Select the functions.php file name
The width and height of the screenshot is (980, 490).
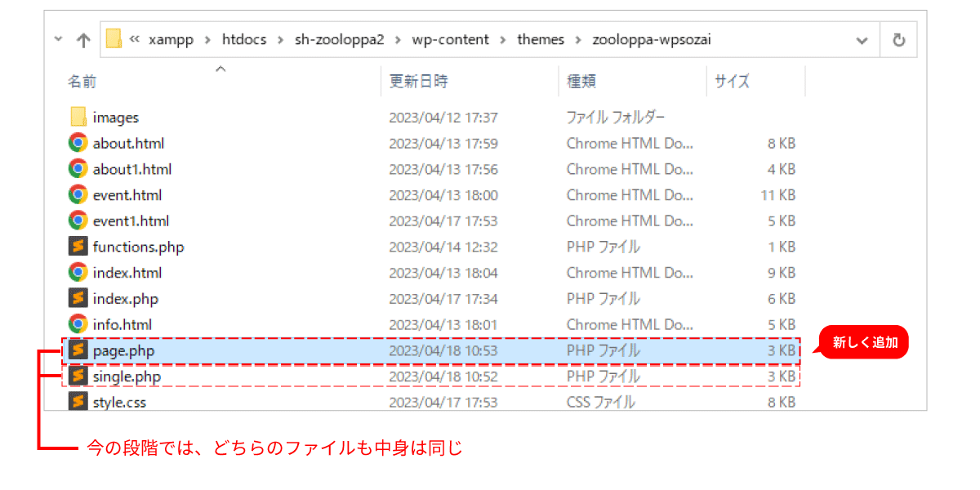pyautogui.click(x=139, y=247)
